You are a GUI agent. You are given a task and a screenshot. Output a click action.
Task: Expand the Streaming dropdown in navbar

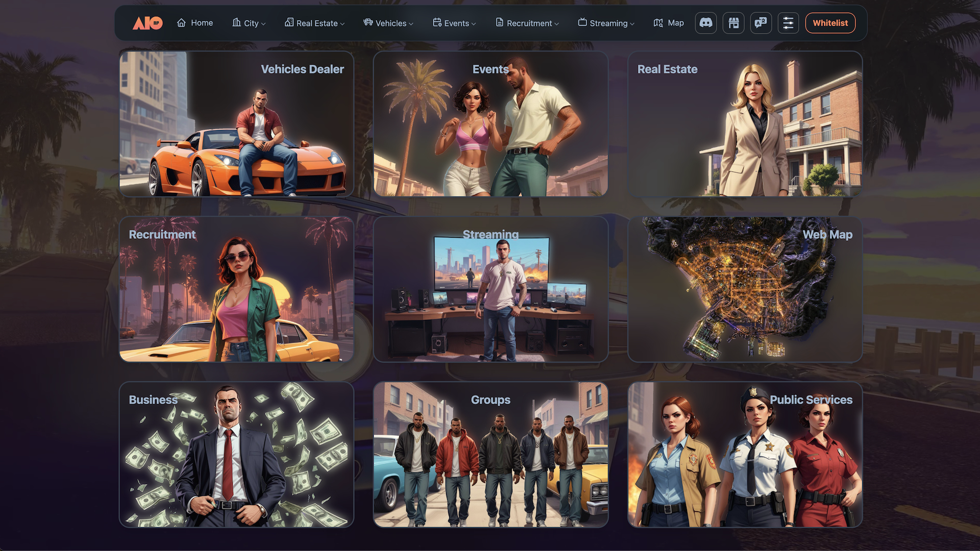pos(606,23)
